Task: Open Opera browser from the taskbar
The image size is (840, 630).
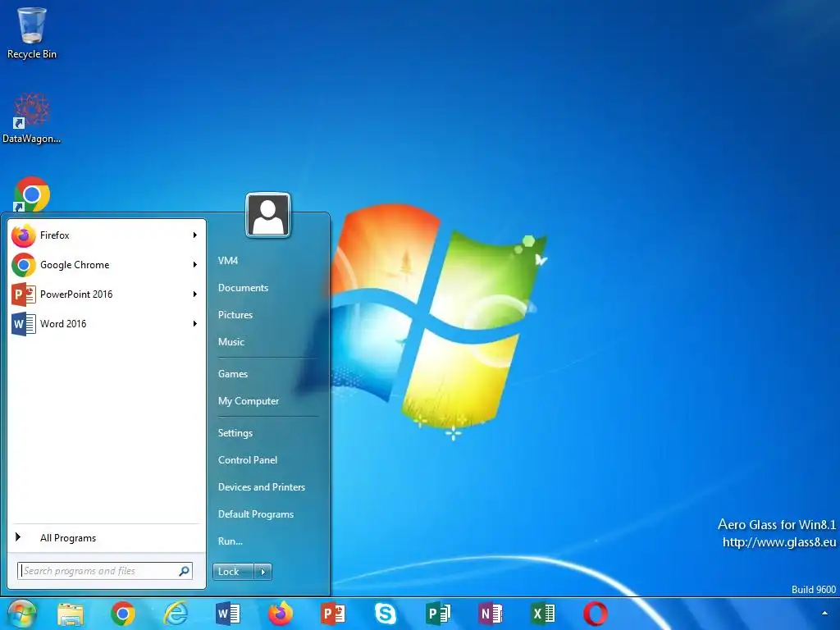Action: coord(596,614)
